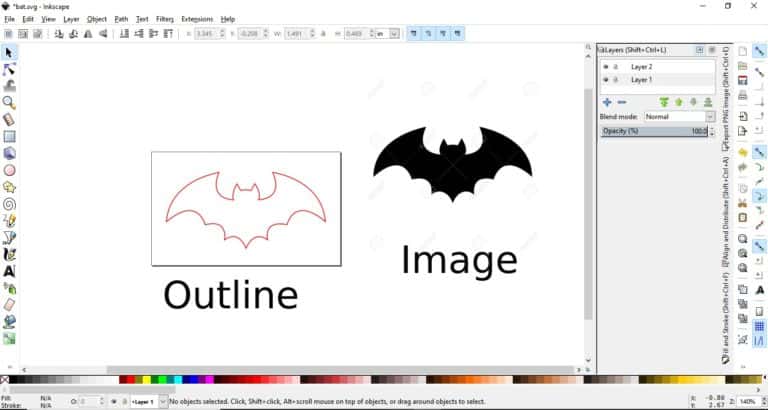Toggle visibility eye of Layer 1

click(606, 80)
